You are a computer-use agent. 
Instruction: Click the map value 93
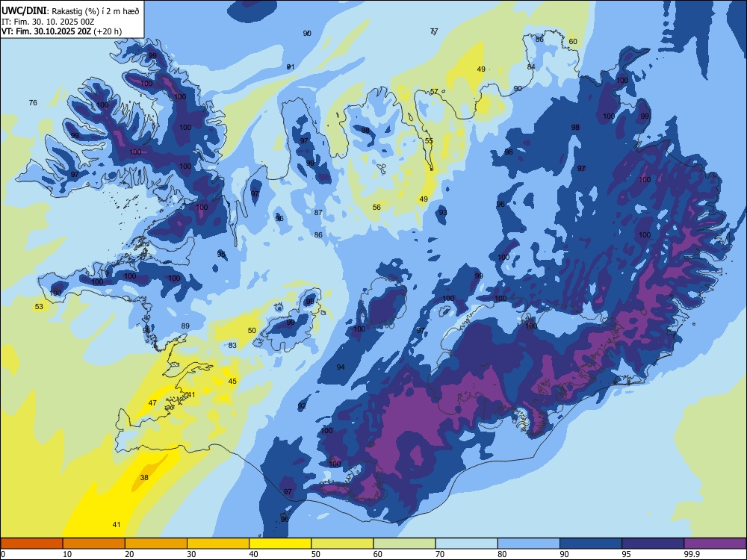(443, 212)
